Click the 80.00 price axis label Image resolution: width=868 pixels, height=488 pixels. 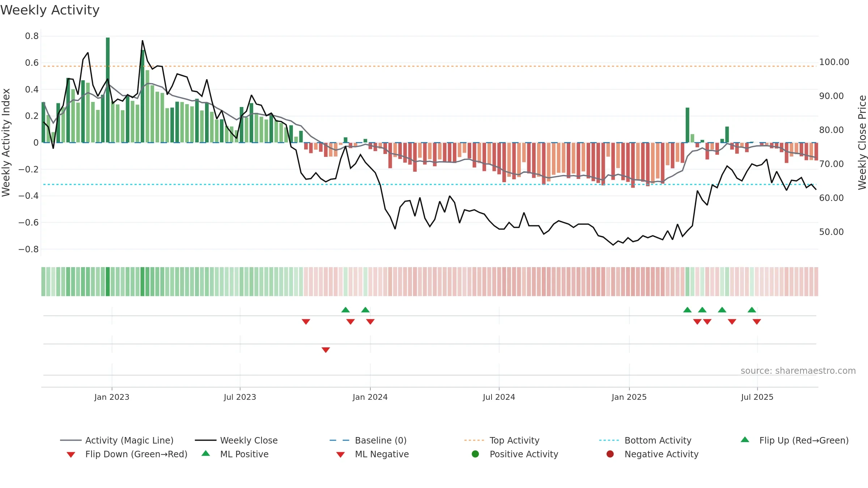click(831, 130)
